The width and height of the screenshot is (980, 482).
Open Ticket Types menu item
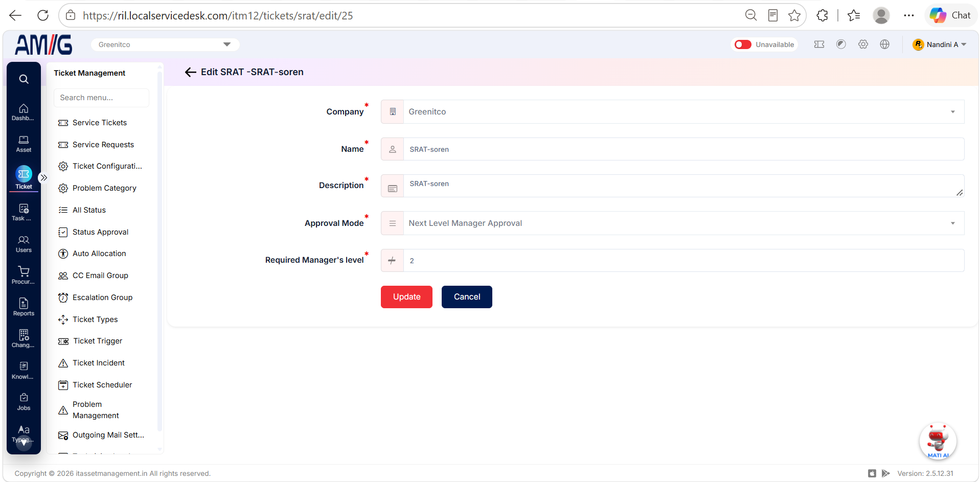95,319
